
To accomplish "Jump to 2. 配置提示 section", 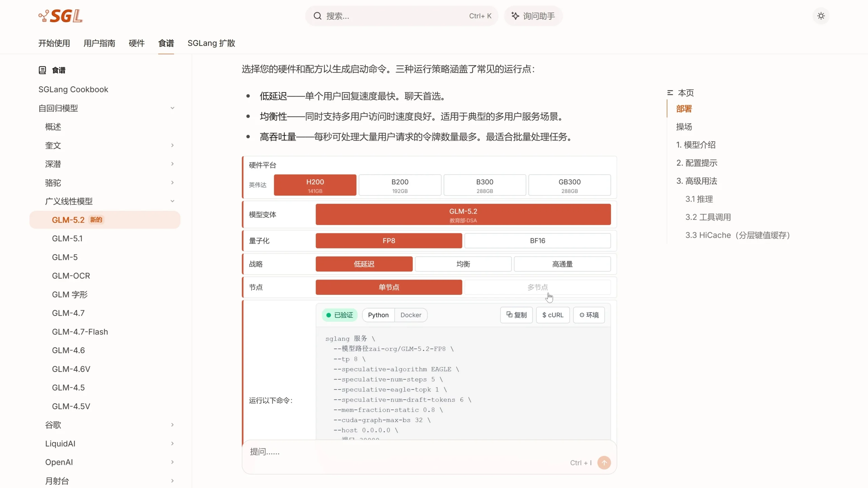I will [697, 163].
